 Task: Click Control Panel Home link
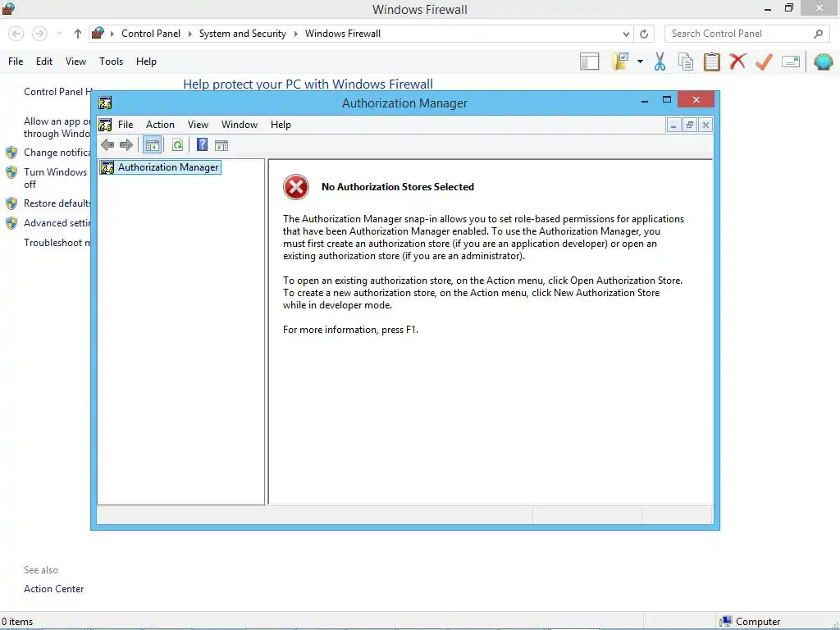pos(57,92)
